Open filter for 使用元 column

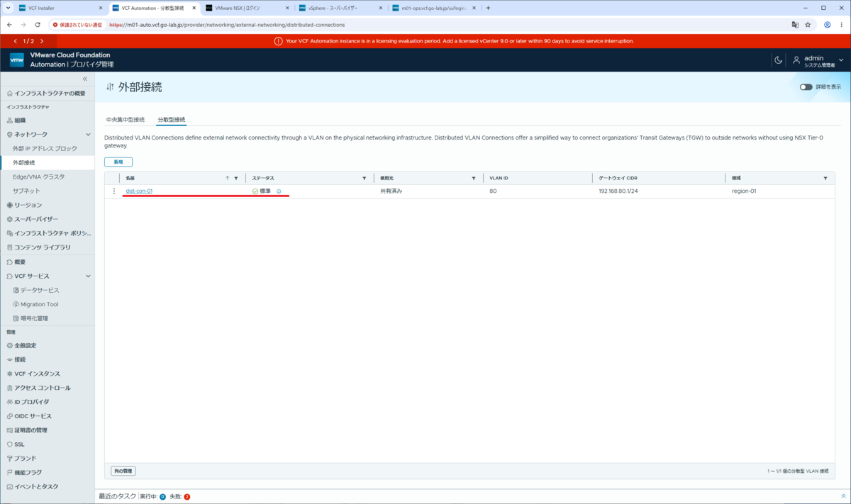pos(474,178)
